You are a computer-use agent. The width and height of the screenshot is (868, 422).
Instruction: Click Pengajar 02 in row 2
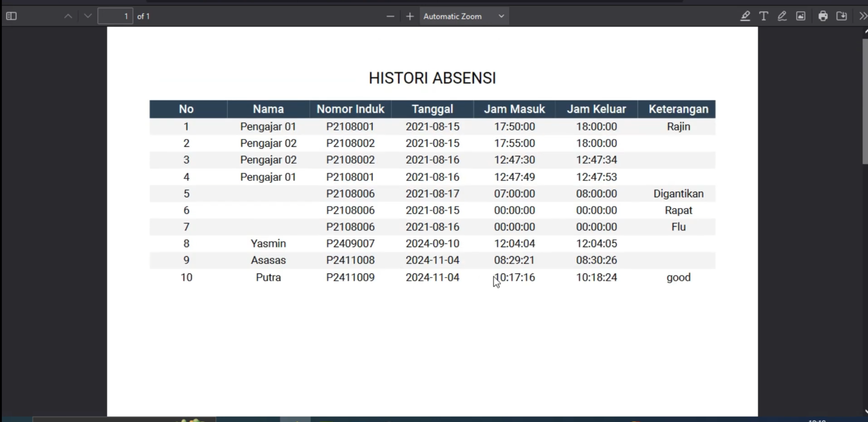(268, 143)
